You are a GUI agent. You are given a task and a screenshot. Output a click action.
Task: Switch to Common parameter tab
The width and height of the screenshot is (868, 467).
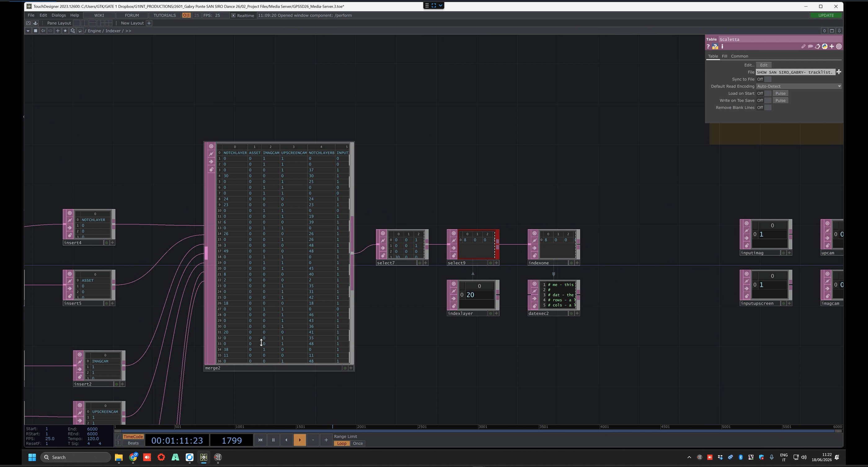point(739,56)
